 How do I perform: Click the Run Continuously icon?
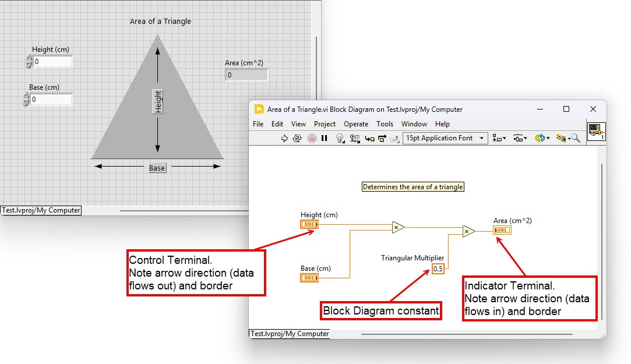tap(297, 139)
